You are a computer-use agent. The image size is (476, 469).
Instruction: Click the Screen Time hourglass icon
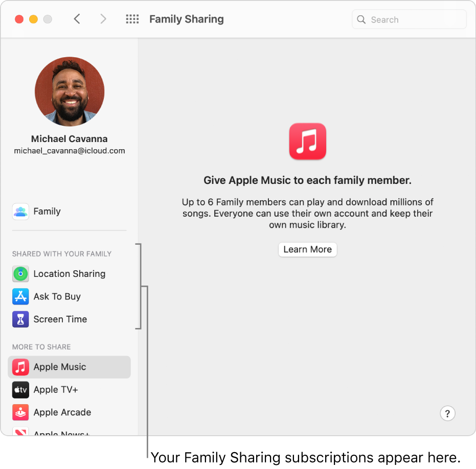click(x=20, y=319)
